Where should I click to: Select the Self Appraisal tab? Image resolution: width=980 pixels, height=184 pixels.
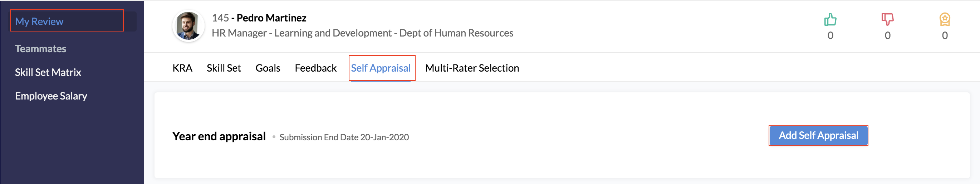[x=381, y=68]
